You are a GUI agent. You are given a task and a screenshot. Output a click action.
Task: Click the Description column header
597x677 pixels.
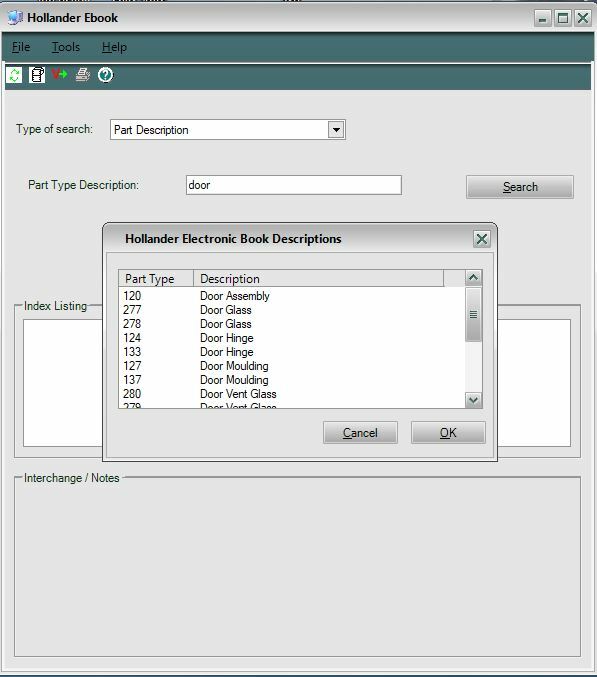(x=319, y=278)
